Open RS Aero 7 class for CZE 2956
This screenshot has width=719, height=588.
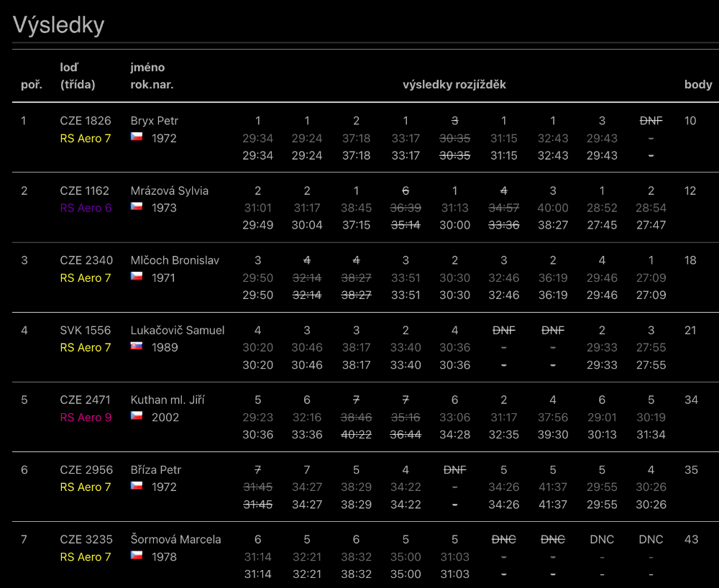click(x=86, y=487)
